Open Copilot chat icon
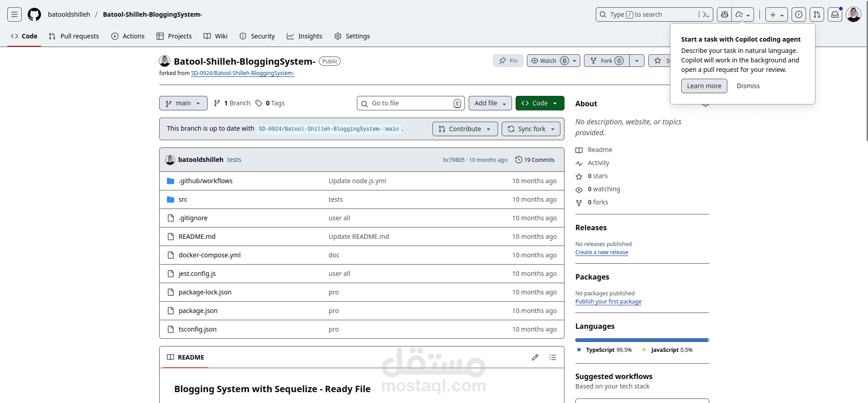This screenshot has width=868, height=403. [x=724, y=14]
